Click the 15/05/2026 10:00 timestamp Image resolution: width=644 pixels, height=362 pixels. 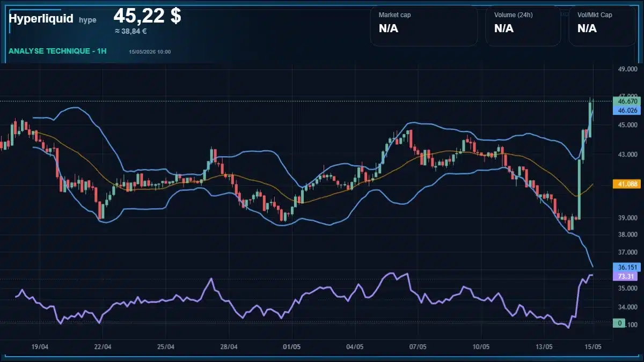150,52
